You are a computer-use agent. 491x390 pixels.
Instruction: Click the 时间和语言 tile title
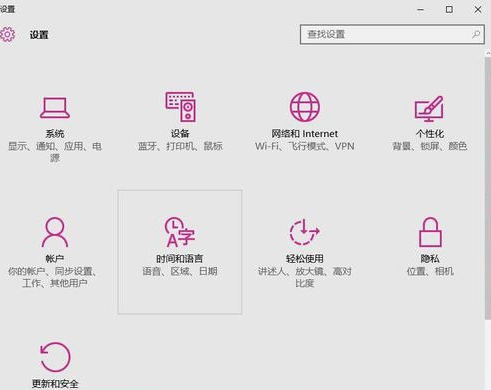(180, 259)
